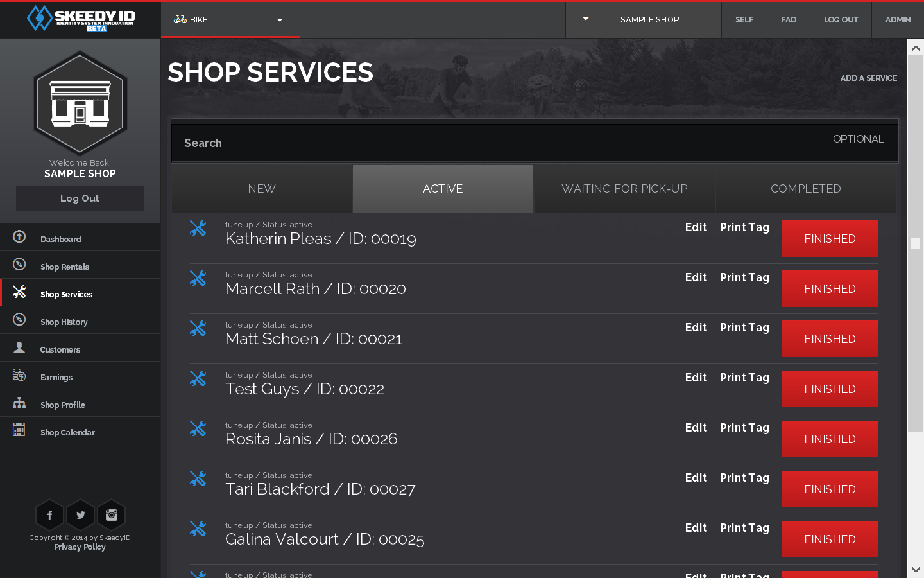The width and height of the screenshot is (924, 578).
Task: Click the shop storefront hexagon badge
Action: coord(80,103)
